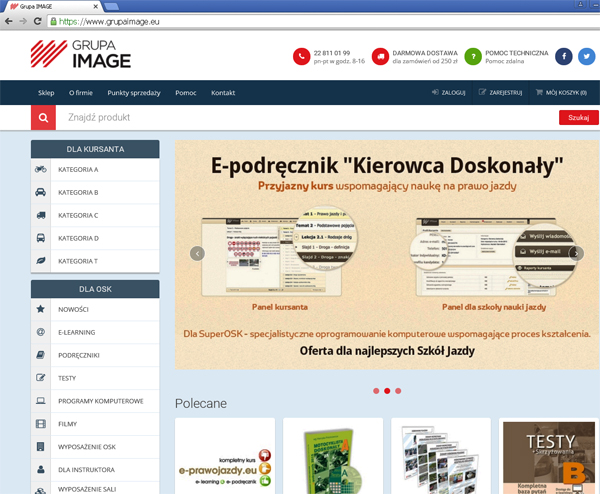The height and width of the screenshot is (494, 600).
Task: Click the star icon for Nowości
Action: pyautogui.click(x=41, y=309)
